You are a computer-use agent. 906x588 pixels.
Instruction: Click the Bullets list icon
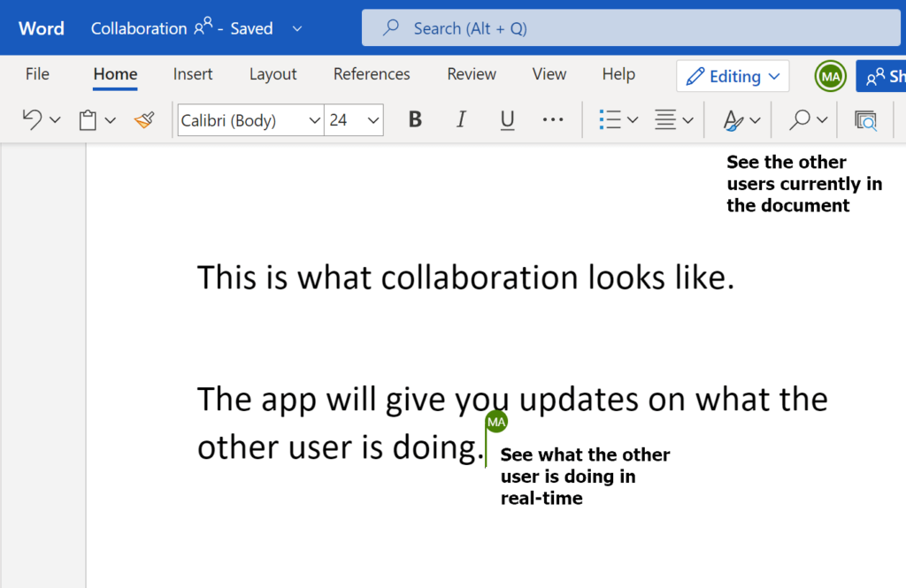610,119
